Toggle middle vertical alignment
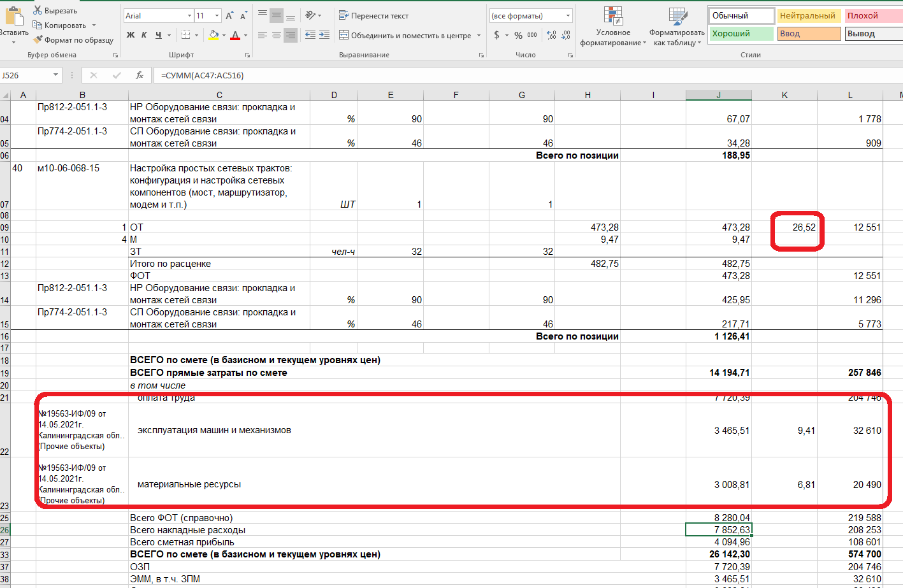Viewport: 903px width, 588px height. click(277, 15)
